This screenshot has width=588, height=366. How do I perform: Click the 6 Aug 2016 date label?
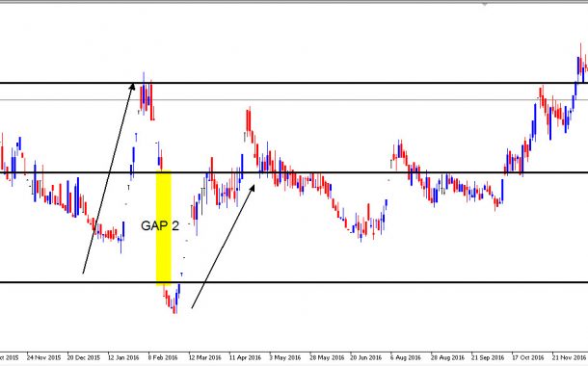(405, 357)
